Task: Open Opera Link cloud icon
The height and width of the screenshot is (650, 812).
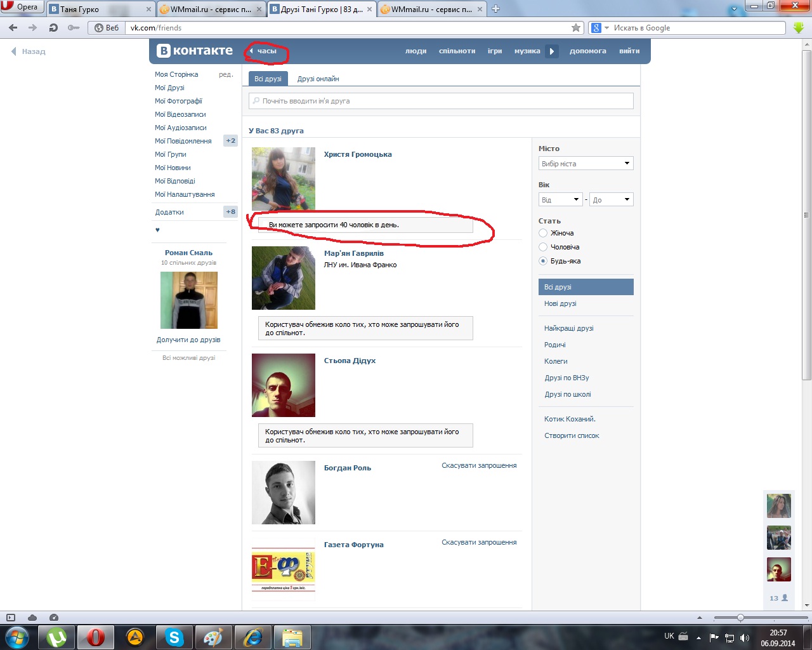Action: pos(32,618)
